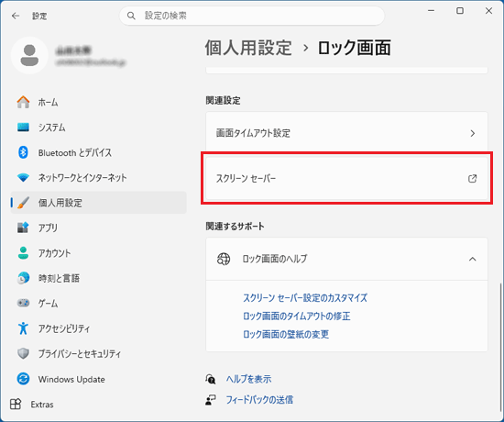The image size is (504, 422).
Task: Collapse ロック画面のヘルプ using the up chevron
Action: click(x=473, y=259)
